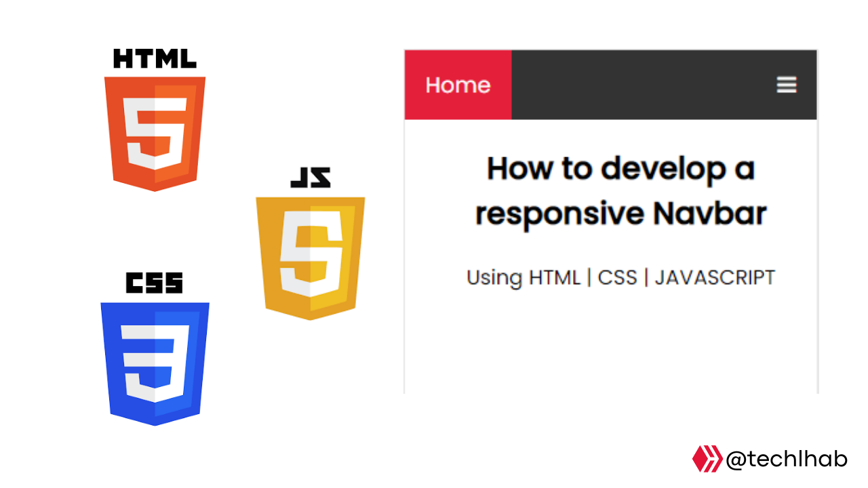The width and height of the screenshot is (868, 488).
Task: Click the red Hive logo icon
Action: click(707, 459)
